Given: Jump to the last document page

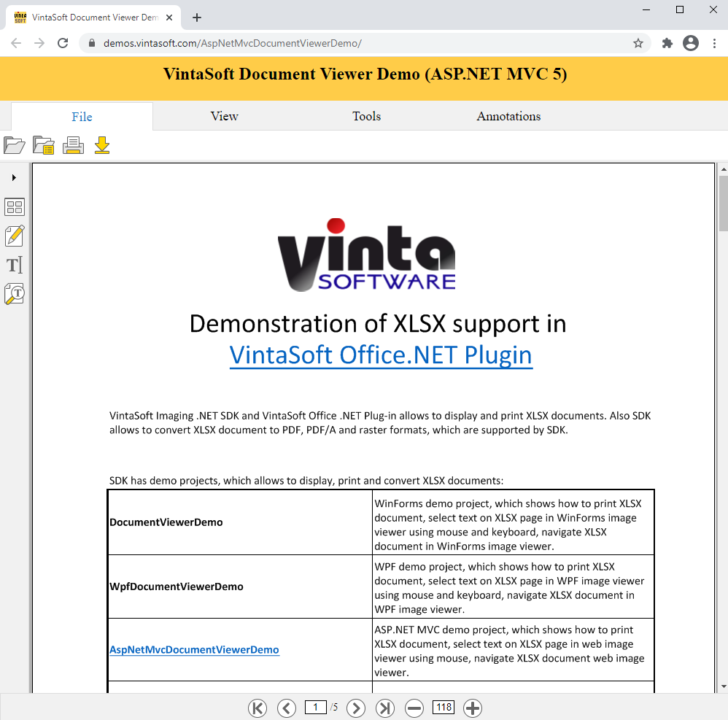Looking at the screenshot, I should (385, 708).
